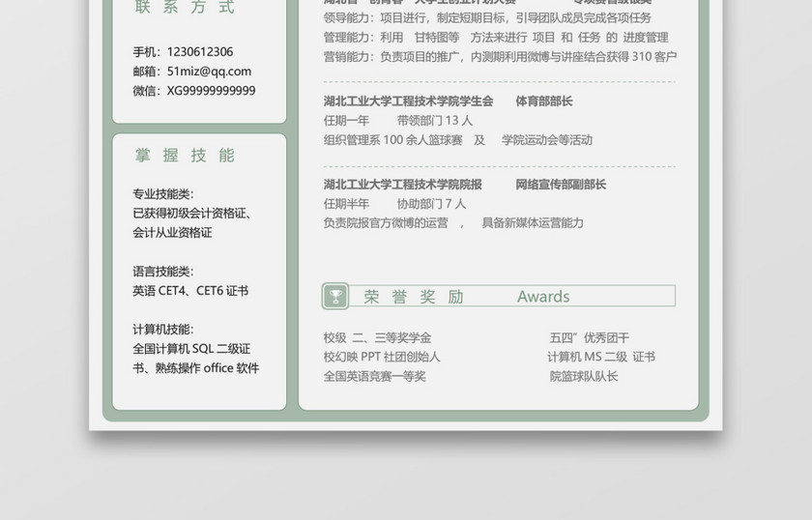Click the heading 湖北工业大学工程技术学院学生会

(x=408, y=101)
